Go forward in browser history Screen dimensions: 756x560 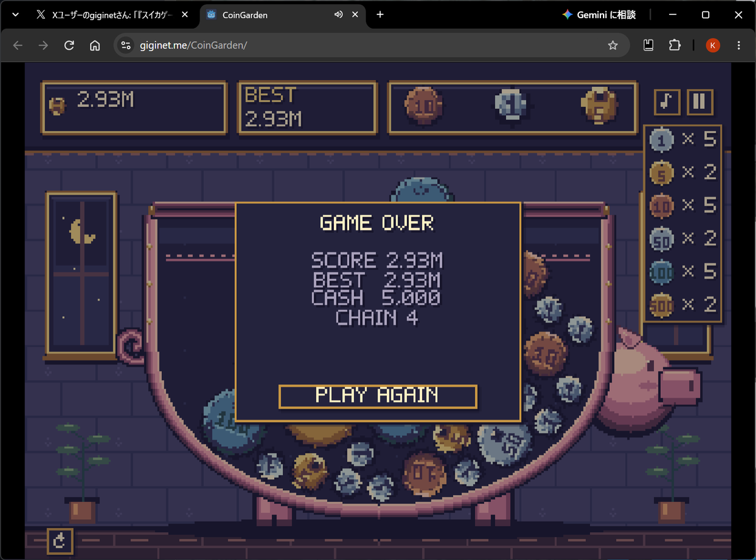pos(43,45)
